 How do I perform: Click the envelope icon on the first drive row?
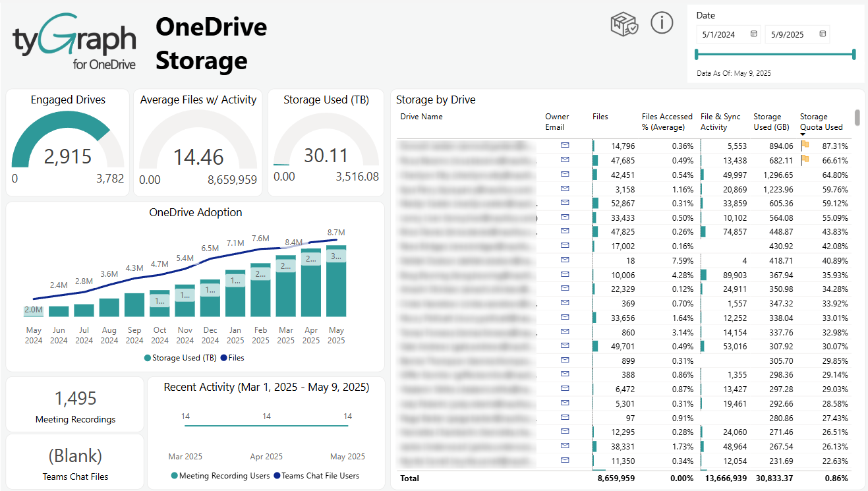click(x=565, y=145)
